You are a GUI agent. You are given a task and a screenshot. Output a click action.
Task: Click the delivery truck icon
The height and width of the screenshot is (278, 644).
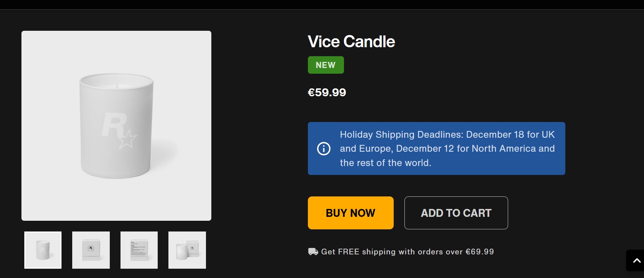point(313,252)
